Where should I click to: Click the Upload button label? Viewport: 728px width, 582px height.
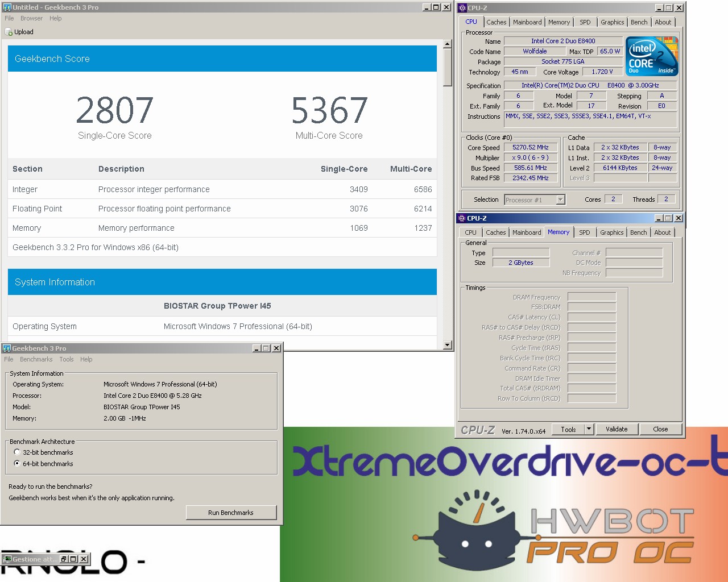(x=24, y=32)
